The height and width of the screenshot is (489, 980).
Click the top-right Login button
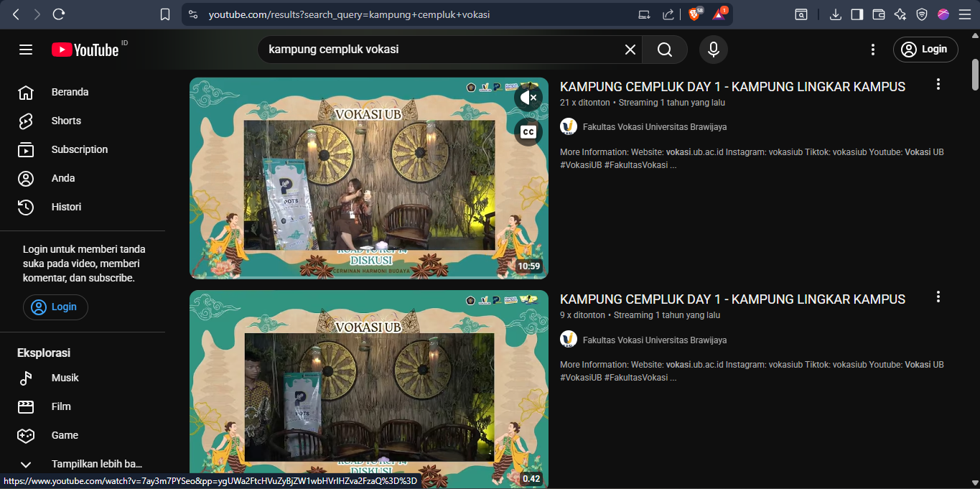point(925,50)
